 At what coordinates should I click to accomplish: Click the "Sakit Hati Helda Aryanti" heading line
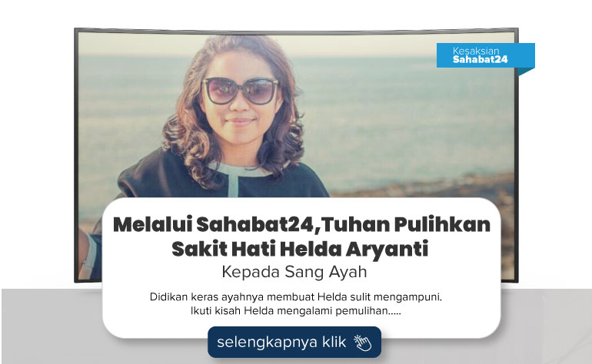(300, 249)
